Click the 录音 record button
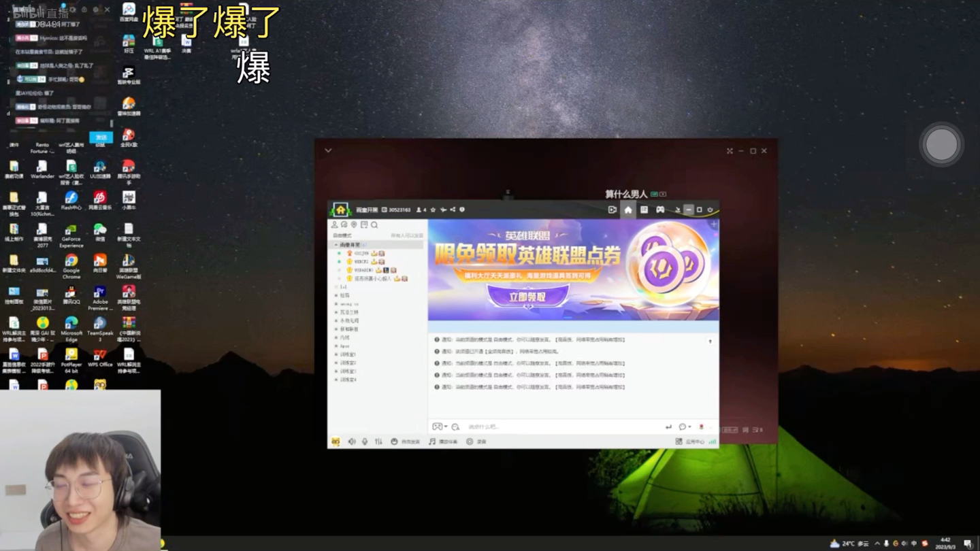This screenshot has width=980, height=551. pyautogui.click(x=476, y=441)
